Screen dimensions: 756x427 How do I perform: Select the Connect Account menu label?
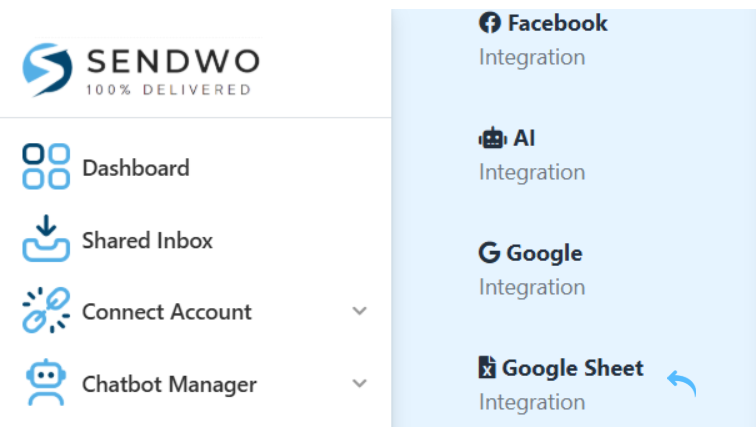point(166,312)
